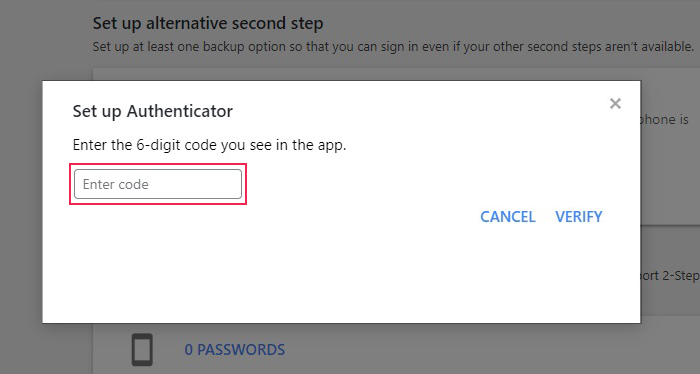Click the dimmed overlay left of the dialog
Screen dimensions: 700x374
(x=21, y=201)
